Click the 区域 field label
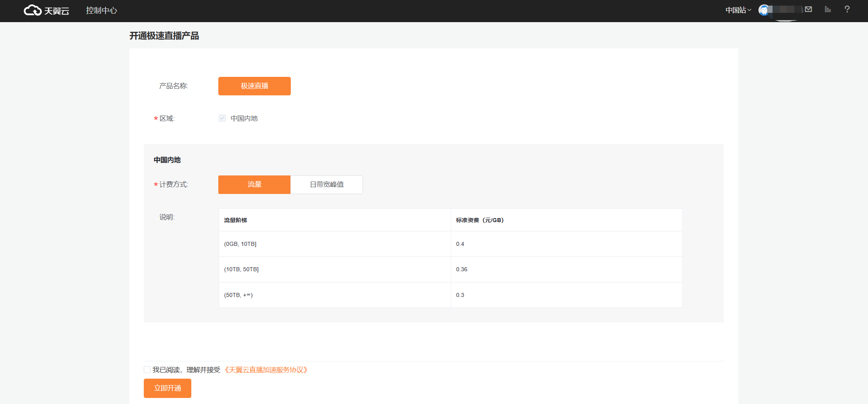 click(167, 118)
